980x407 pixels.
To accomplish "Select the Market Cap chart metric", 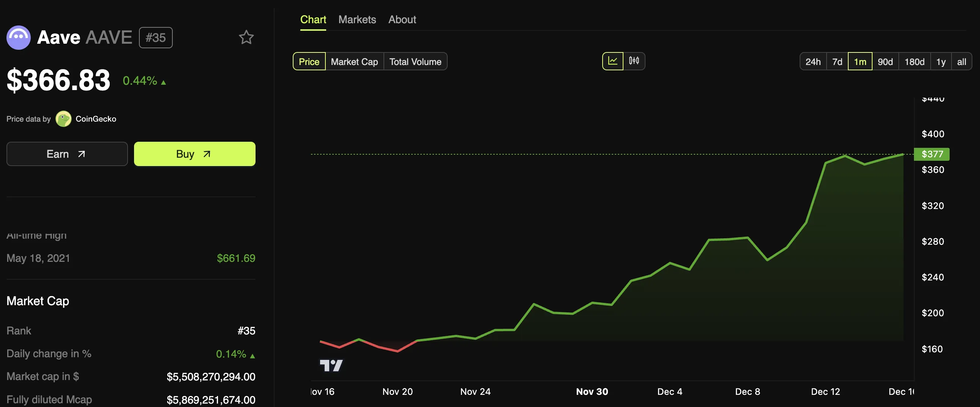I will click(354, 61).
